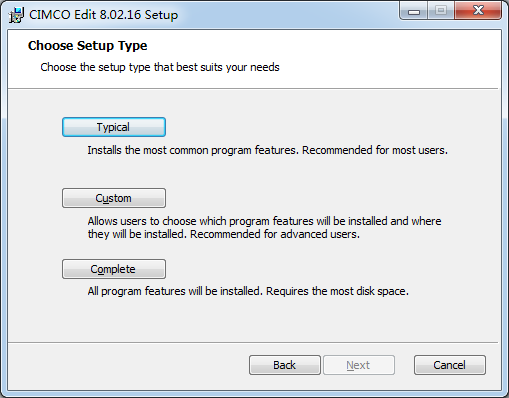509x398 pixels.
Task: Close the setup wizard with the red X
Action: click(x=478, y=11)
